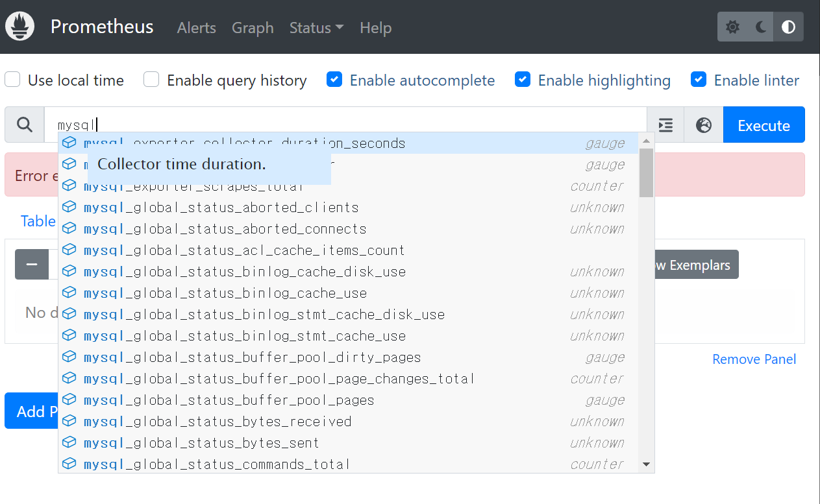Choose mysql_global_status_aborted_clients suggestion

(x=349, y=208)
